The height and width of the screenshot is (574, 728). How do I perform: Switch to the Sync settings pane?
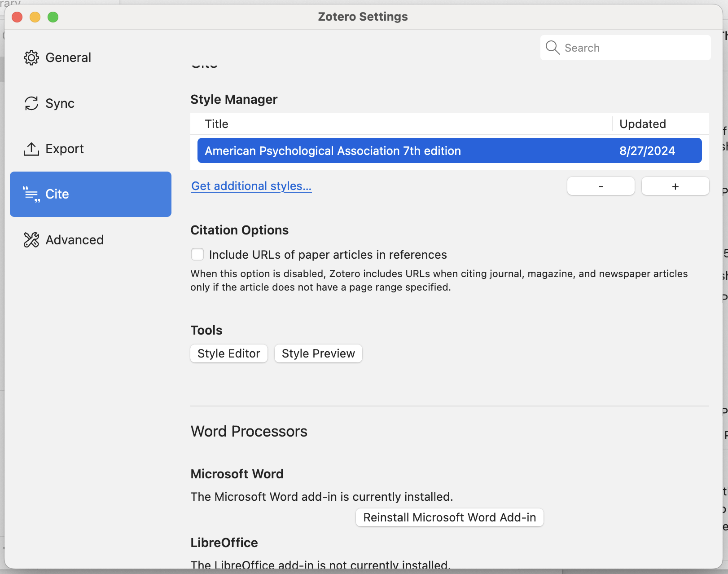[x=91, y=103]
